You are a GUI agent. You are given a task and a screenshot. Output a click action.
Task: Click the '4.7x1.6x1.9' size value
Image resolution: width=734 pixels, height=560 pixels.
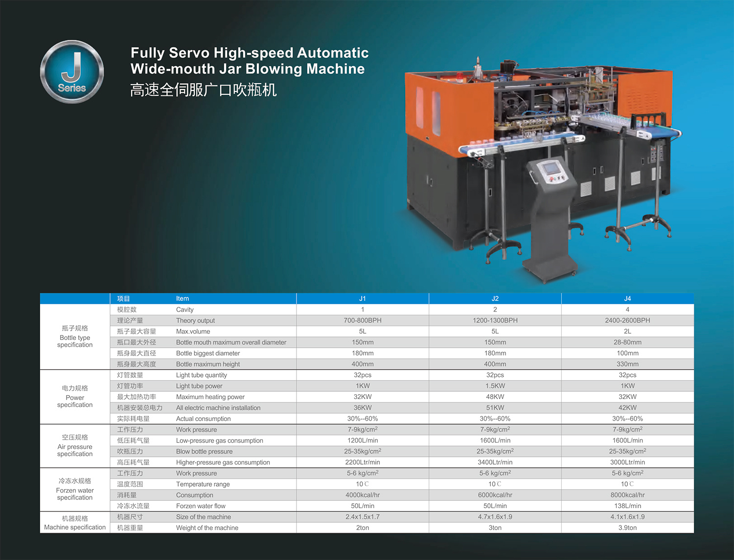(495, 517)
